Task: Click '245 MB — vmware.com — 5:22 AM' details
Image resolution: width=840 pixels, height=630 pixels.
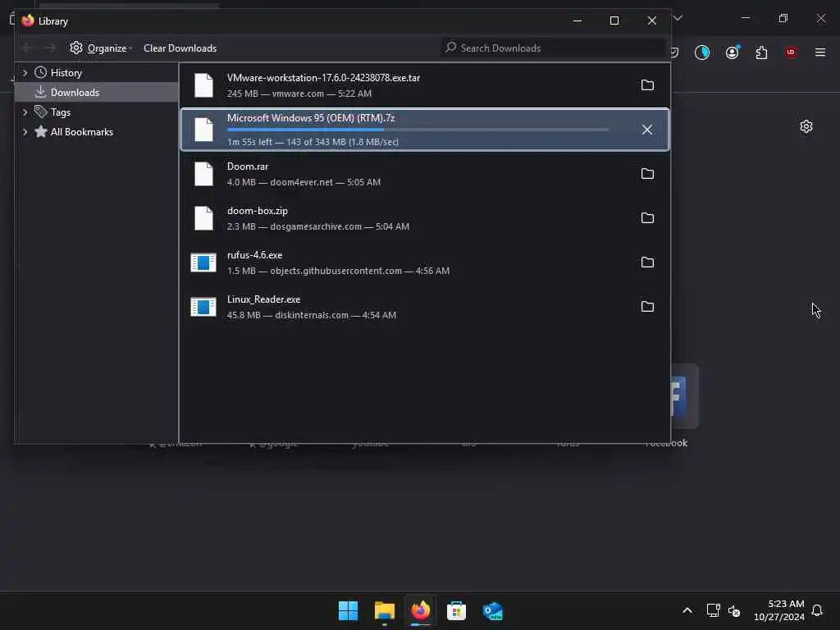Action: click(x=299, y=94)
